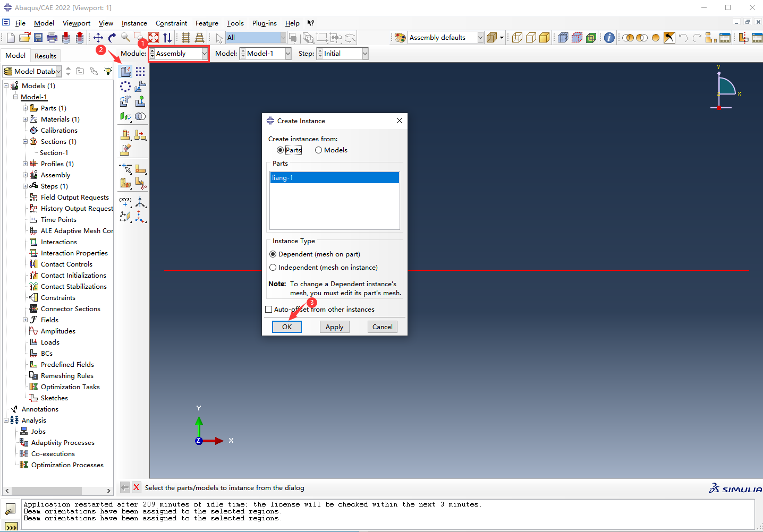Click the Rotate View tool
Viewport: 763px width, 532px height.
pyautogui.click(x=112, y=38)
